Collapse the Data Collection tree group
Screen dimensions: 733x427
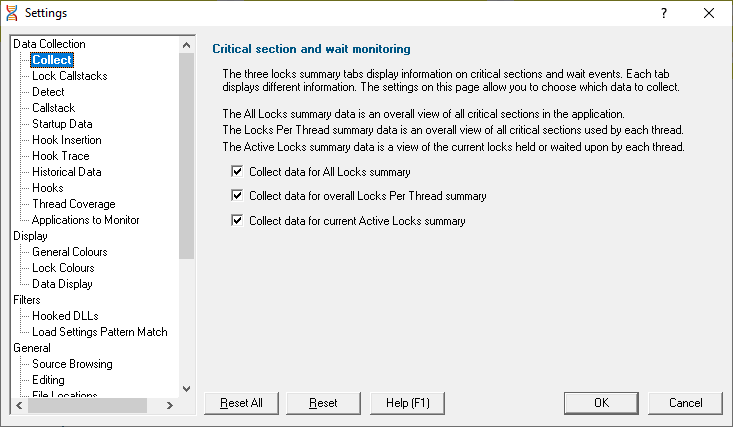[x=49, y=44]
